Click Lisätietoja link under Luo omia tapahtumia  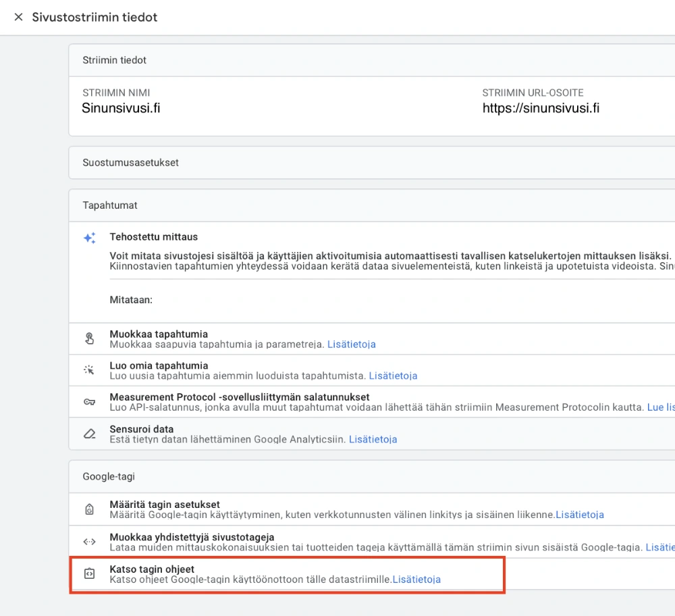tap(393, 376)
